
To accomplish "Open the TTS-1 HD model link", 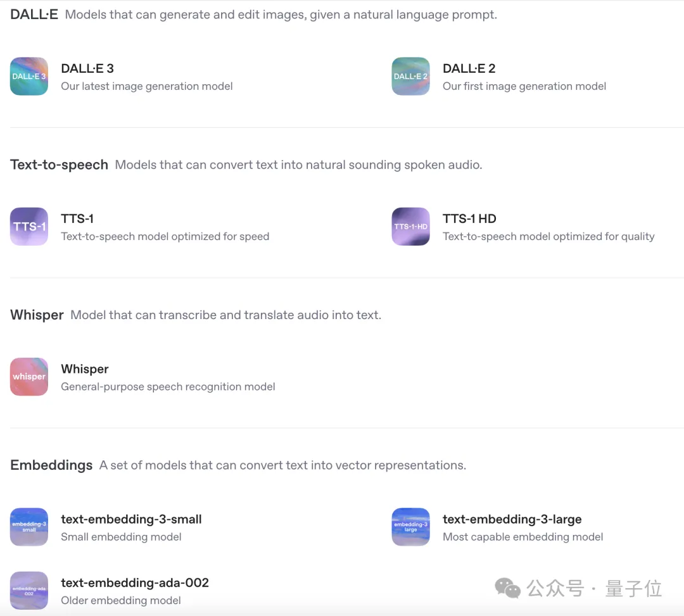I will tap(469, 218).
